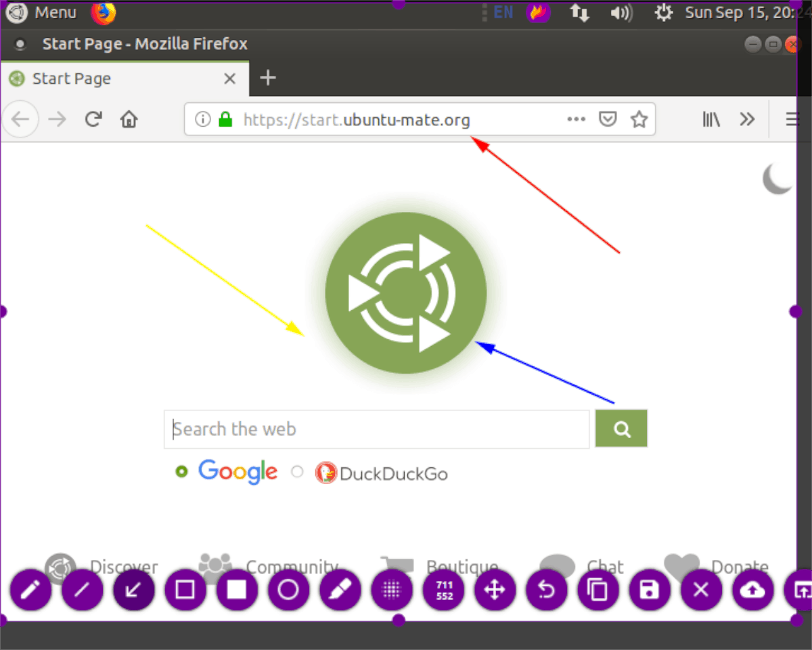The width and height of the screenshot is (812, 650).
Task: Select the Line tool
Action: coord(82,590)
